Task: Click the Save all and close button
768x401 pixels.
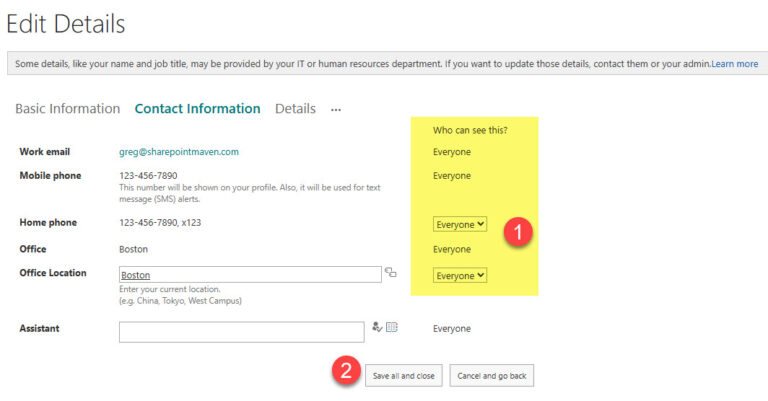Action: pyautogui.click(x=404, y=376)
